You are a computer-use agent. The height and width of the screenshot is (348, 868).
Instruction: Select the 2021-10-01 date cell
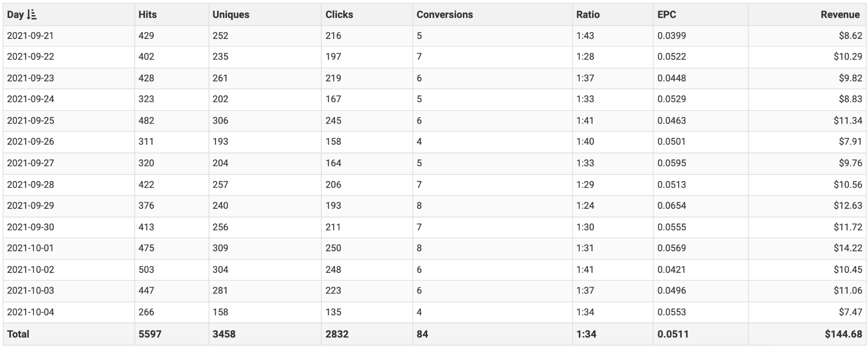click(30, 248)
